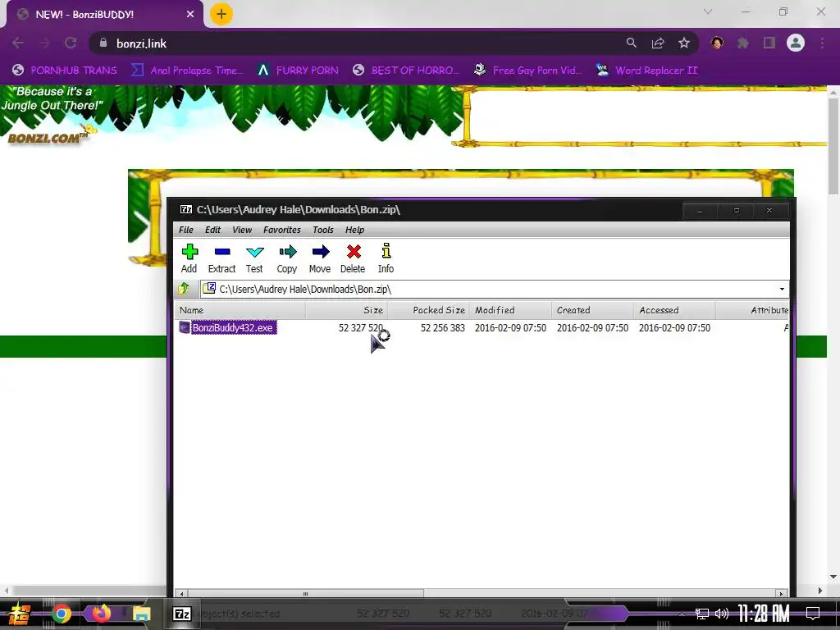
Task: Open the browser extensions puzzle icon
Action: coord(743,43)
